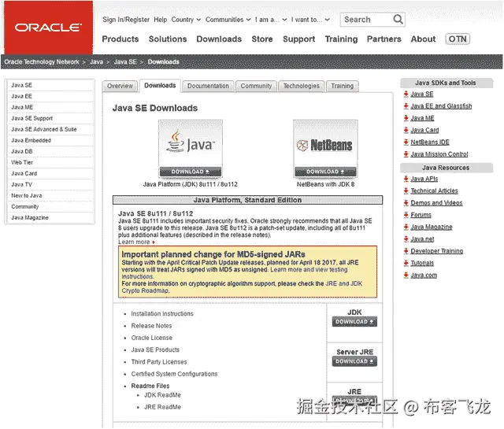Open the About menu
This screenshot has height=429, width=504.
[423, 39]
